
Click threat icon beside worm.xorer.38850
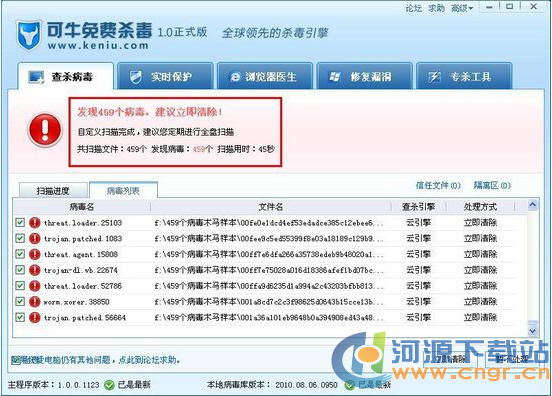click(34, 302)
